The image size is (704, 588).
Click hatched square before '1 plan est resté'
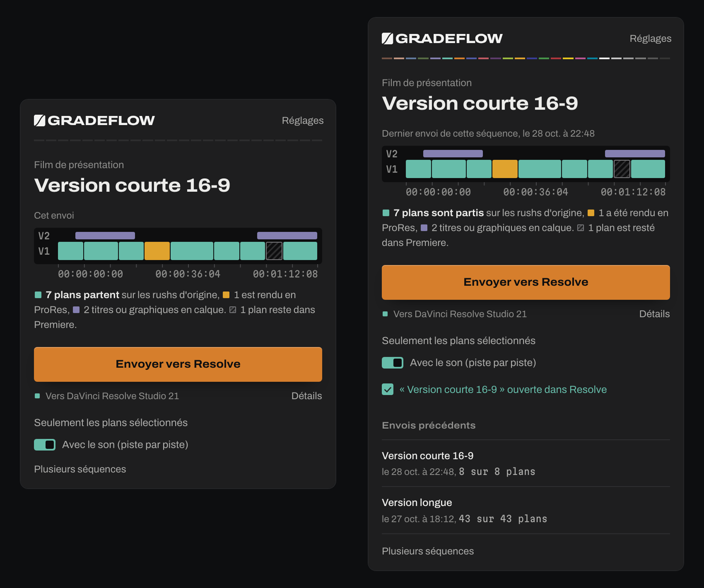pyautogui.click(x=581, y=228)
